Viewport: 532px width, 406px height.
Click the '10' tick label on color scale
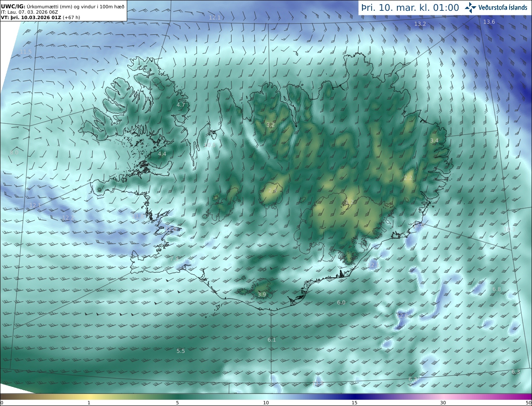click(266, 403)
